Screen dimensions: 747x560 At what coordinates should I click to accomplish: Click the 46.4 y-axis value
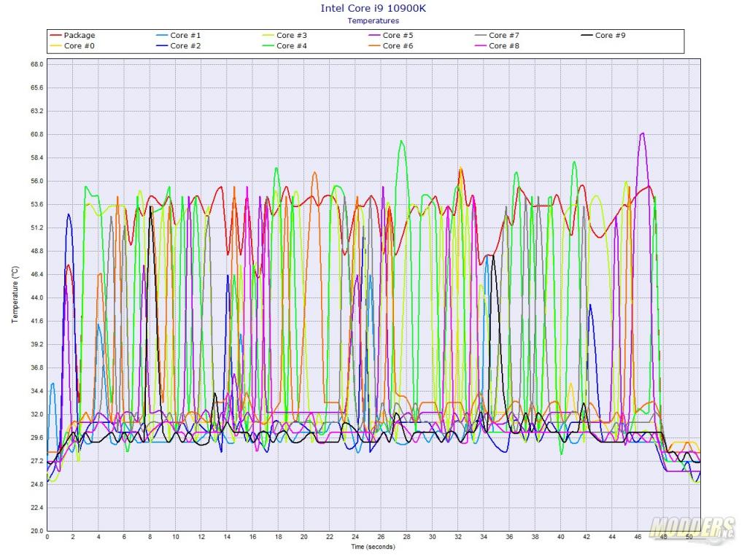click(x=37, y=274)
